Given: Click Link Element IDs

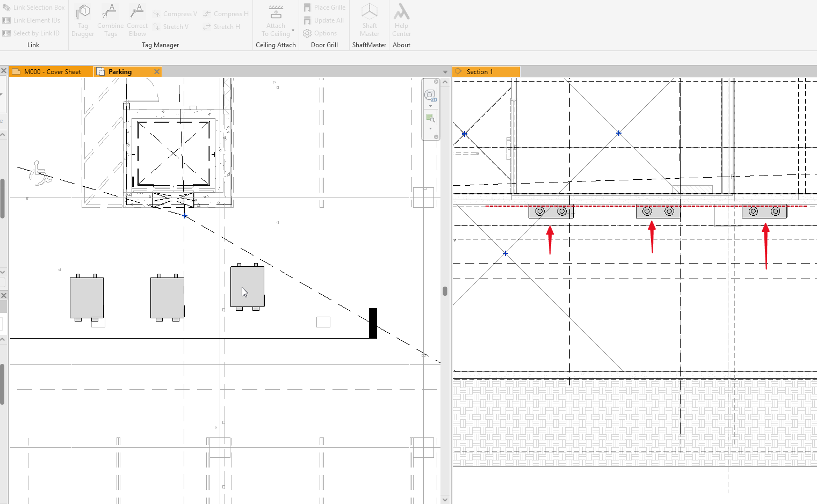Looking at the screenshot, I should 31,20.
